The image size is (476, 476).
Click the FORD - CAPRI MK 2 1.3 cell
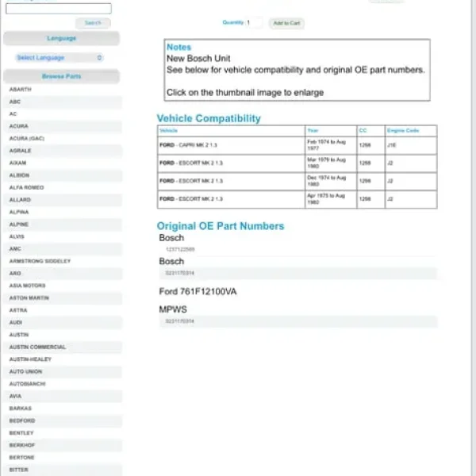tap(231, 145)
